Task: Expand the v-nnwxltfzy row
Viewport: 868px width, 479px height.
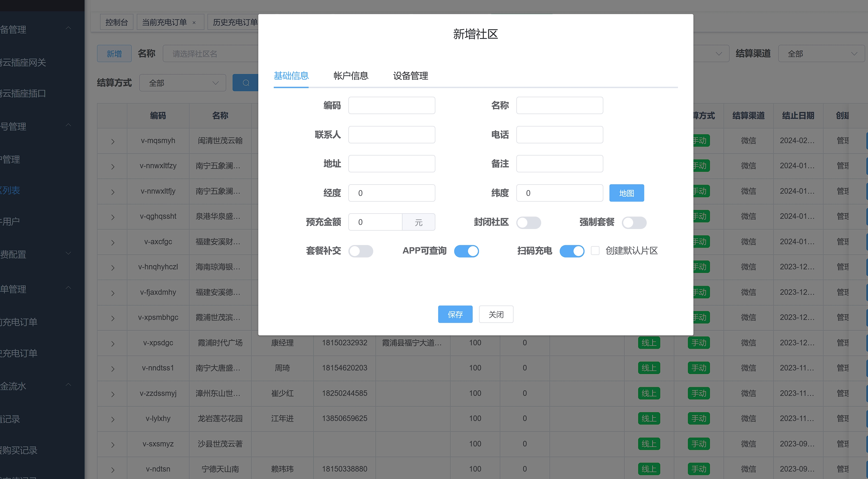Action: 112,166
